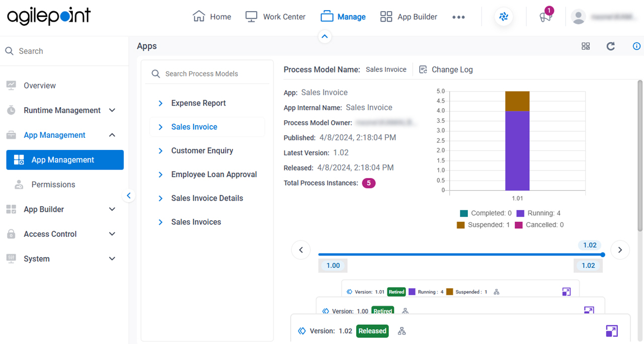The image size is (644, 344).
Task: Click the version slider handle at 1.02
Action: (x=603, y=254)
